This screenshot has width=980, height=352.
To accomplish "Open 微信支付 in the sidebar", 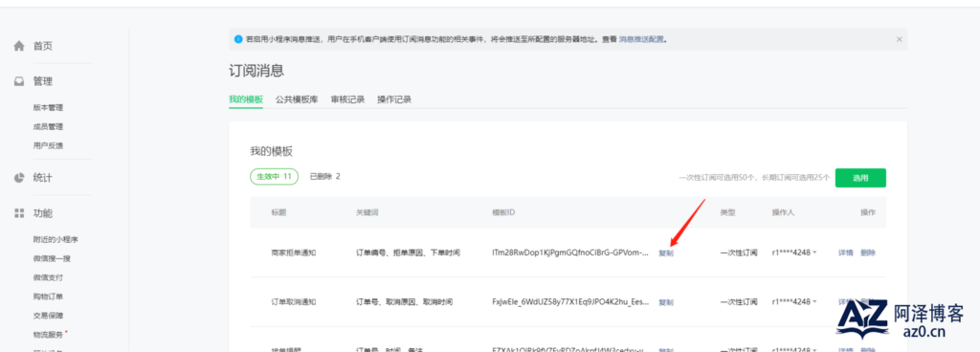I will tap(48, 277).
